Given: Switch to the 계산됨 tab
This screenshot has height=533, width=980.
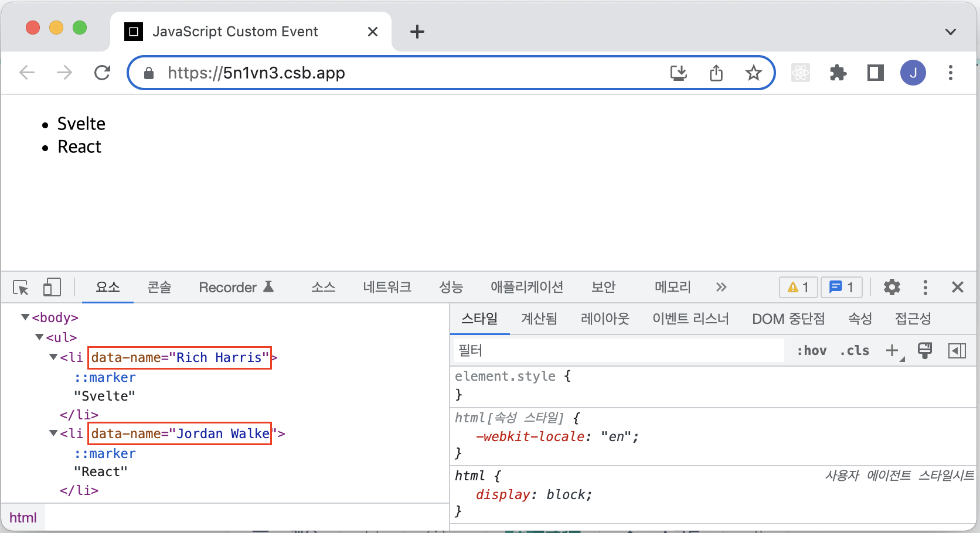Looking at the screenshot, I should tap(539, 319).
